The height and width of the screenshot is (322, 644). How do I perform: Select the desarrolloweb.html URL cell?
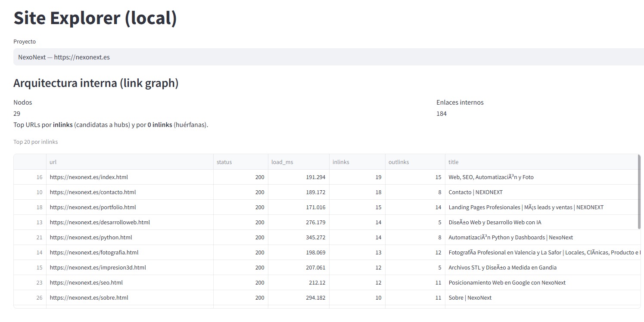point(100,222)
